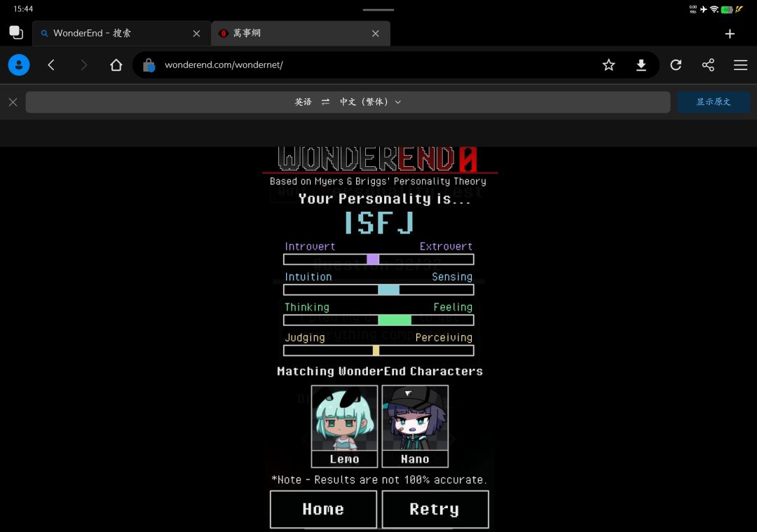The image size is (757, 532).
Task: Open the browser hamburger menu
Action: (x=741, y=64)
